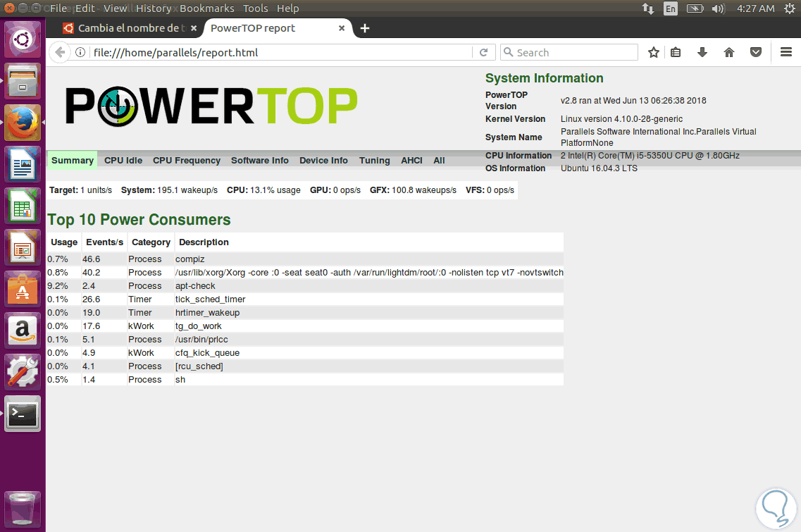Launch LibreOffice Writer from the dock
801x532 pixels.
point(23,164)
